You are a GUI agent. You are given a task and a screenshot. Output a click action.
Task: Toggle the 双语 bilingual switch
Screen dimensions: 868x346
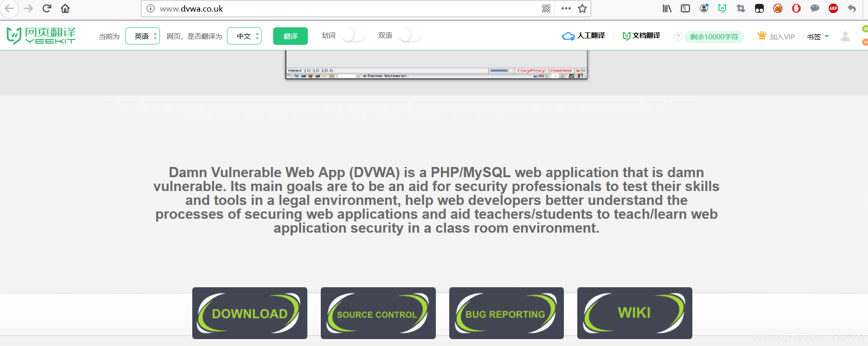coord(410,36)
